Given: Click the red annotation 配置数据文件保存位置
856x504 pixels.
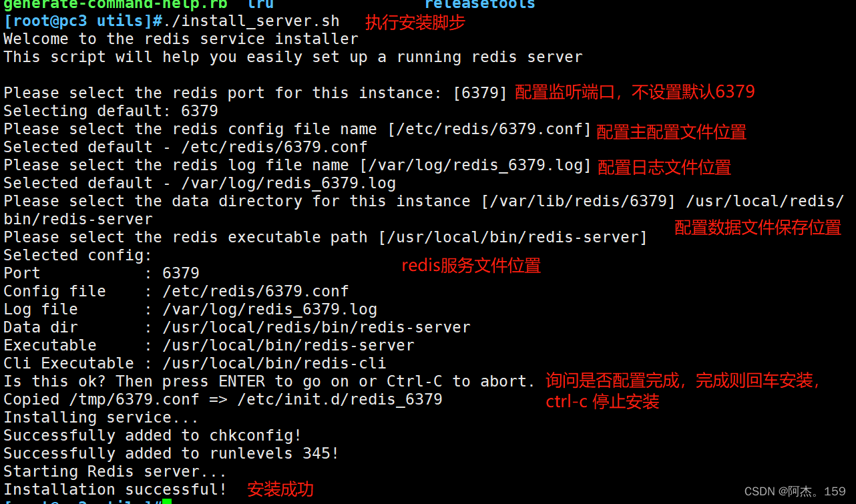Looking at the screenshot, I should pos(758,228).
